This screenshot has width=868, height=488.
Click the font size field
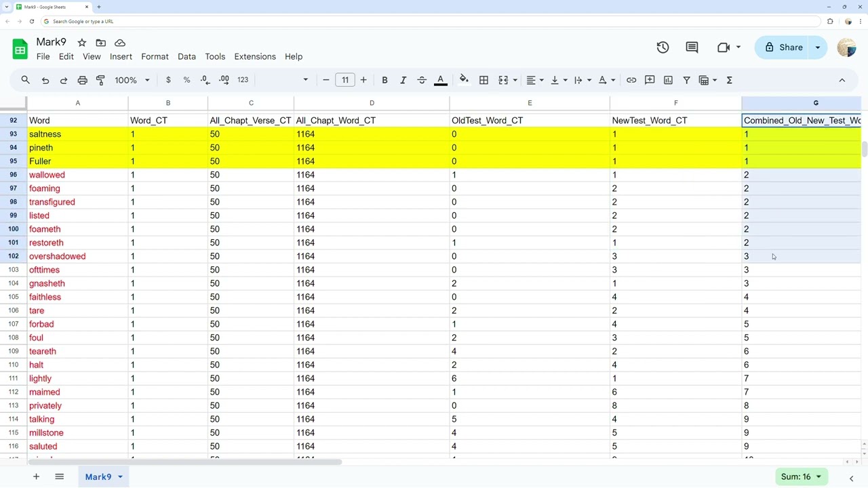coord(345,80)
